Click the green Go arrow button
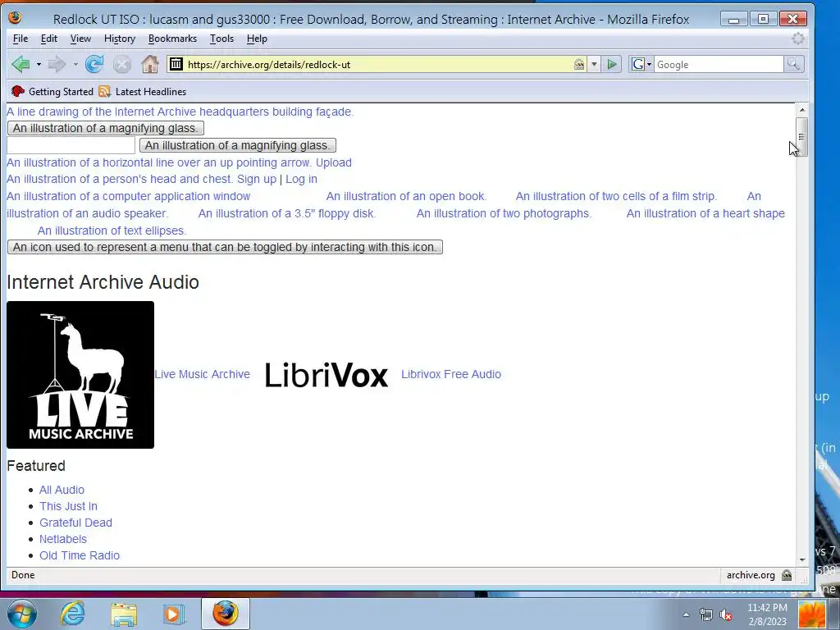The image size is (840, 630). coord(612,64)
